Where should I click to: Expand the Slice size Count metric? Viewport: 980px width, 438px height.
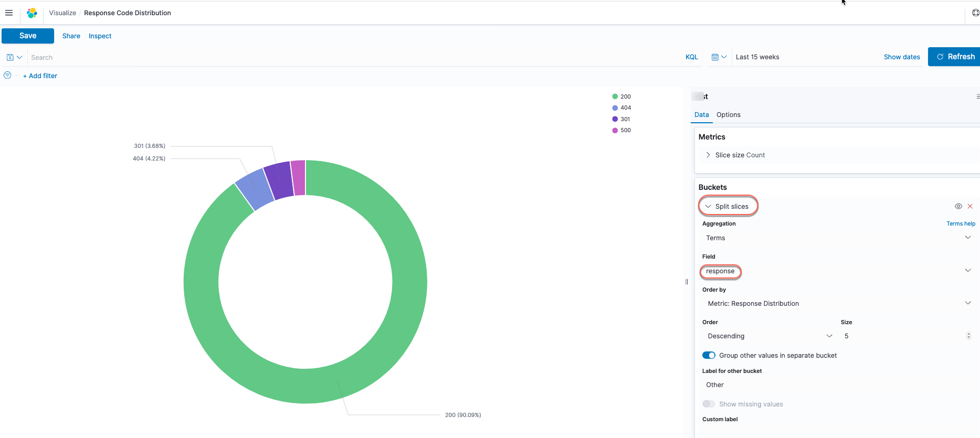(708, 155)
